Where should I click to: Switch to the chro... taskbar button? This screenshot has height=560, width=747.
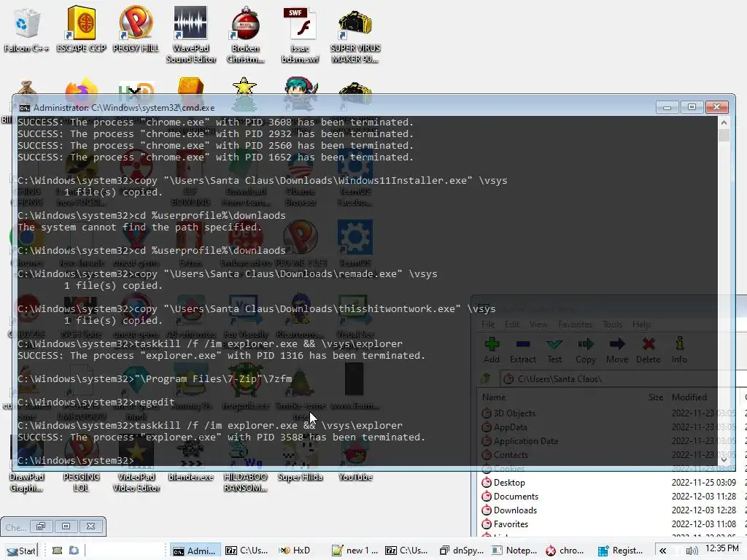click(x=565, y=551)
